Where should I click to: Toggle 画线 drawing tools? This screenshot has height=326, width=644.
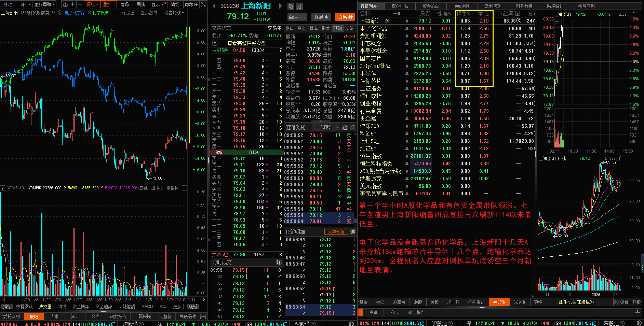click(x=140, y=4)
